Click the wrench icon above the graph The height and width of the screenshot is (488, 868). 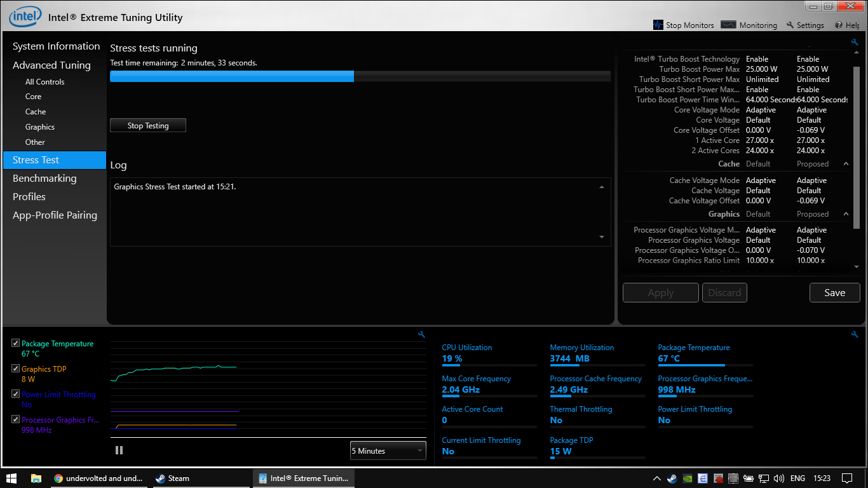[x=421, y=334]
